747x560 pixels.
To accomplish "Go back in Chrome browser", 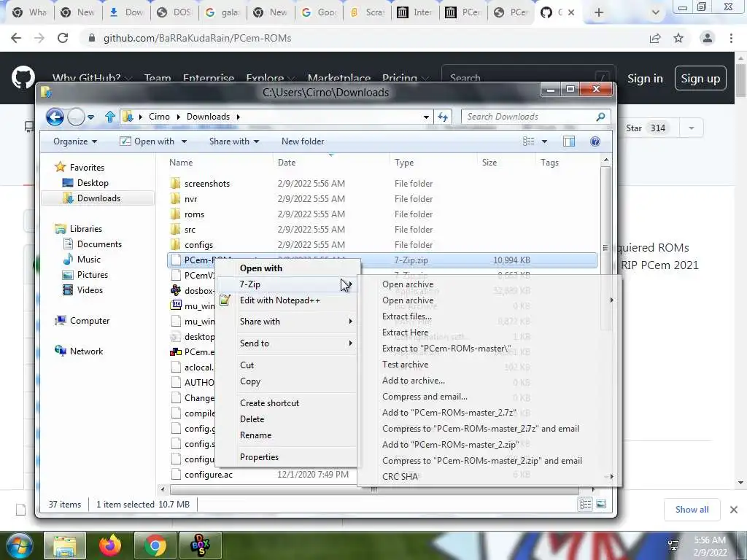I will pyautogui.click(x=16, y=38).
